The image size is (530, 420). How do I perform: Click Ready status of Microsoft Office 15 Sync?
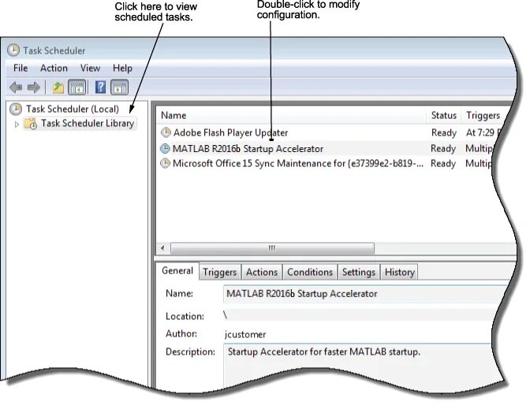pos(443,163)
